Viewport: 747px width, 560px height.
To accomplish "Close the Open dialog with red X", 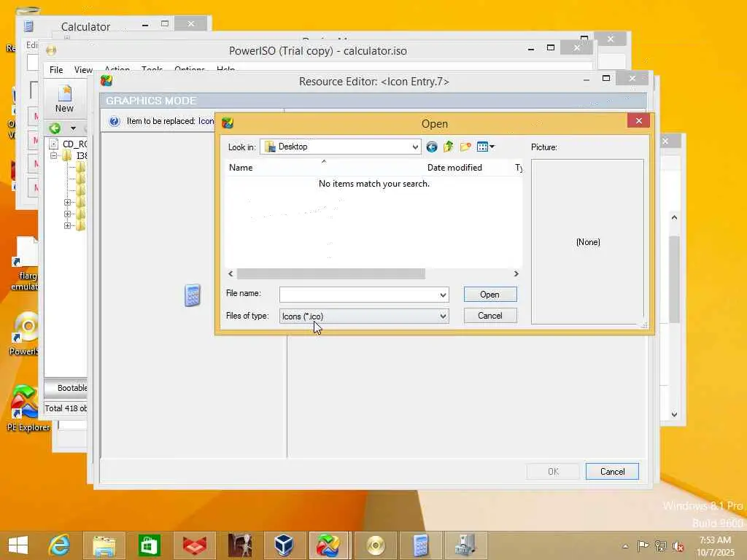I will pos(639,121).
